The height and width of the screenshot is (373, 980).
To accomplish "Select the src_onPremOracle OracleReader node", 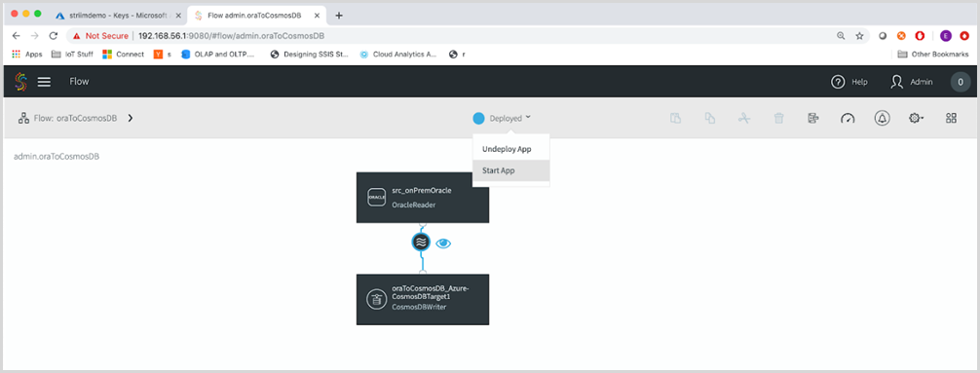I will click(423, 198).
